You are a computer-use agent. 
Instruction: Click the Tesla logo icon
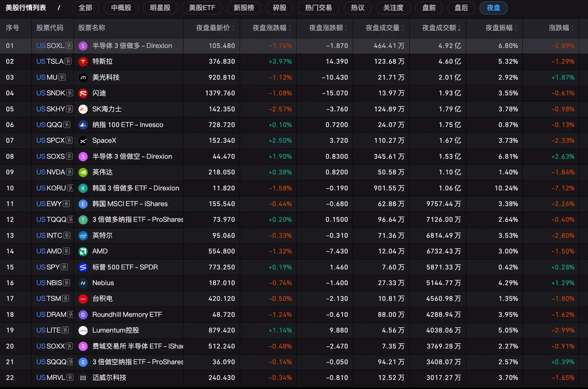click(x=83, y=61)
